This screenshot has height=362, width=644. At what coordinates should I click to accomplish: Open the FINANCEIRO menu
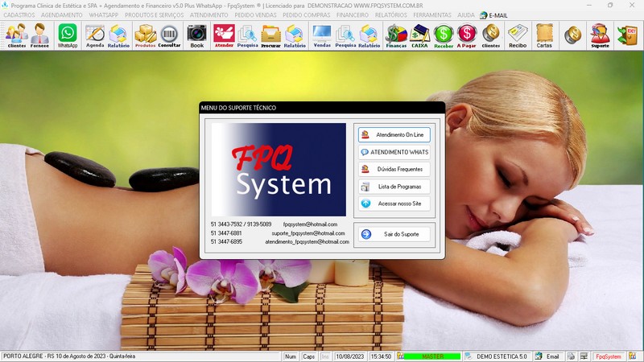[x=353, y=14]
